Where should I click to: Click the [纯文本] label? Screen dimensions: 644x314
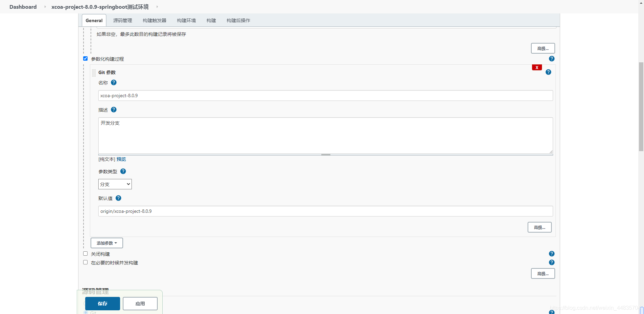click(x=107, y=159)
